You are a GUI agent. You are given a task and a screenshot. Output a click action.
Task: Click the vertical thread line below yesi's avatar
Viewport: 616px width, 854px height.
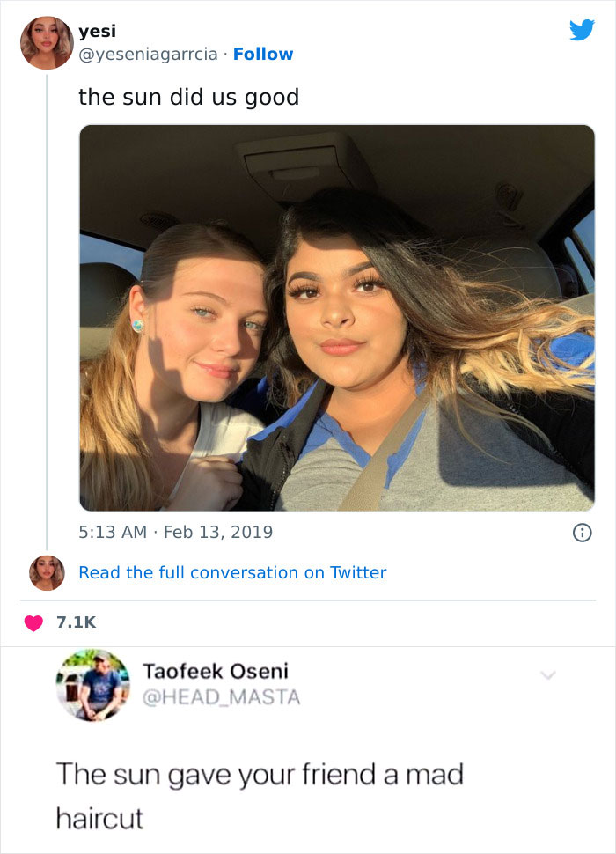coord(47,308)
